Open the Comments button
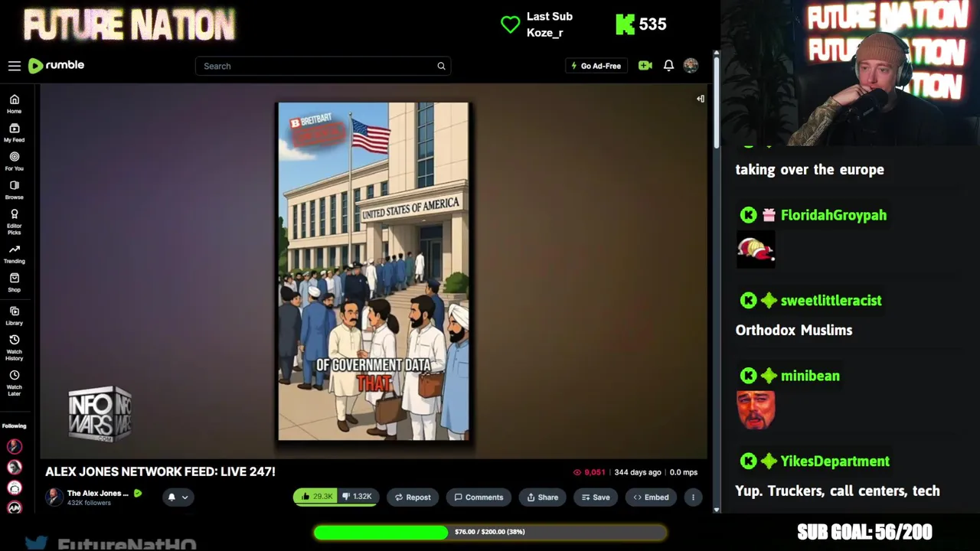Image resolution: width=980 pixels, height=551 pixels. [479, 497]
